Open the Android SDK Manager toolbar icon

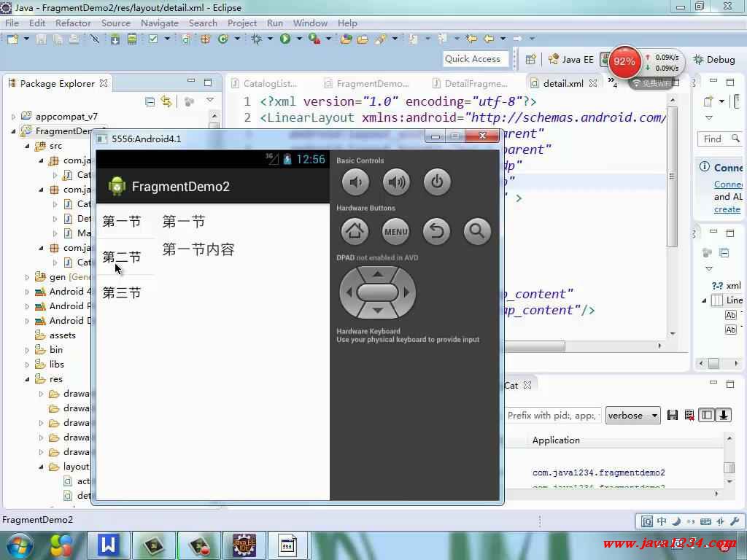click(x=115, y=39)
